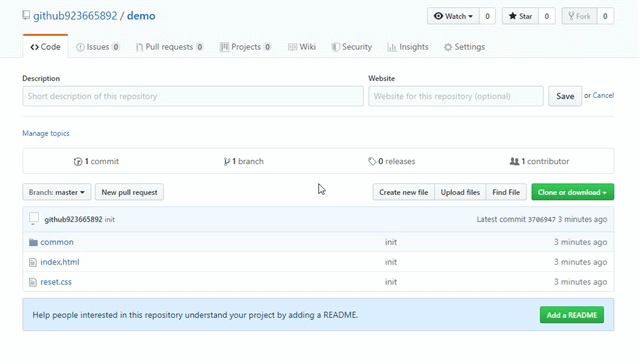Open the Projects tab
The image size is (640, 364).
(x=245, y=47)
